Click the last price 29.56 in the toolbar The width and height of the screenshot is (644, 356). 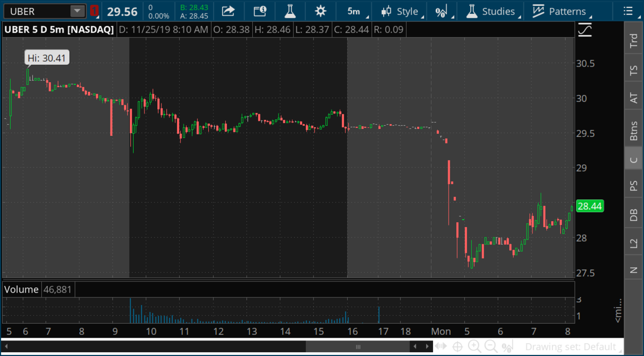pyautogui.click(x=122, y=11)
